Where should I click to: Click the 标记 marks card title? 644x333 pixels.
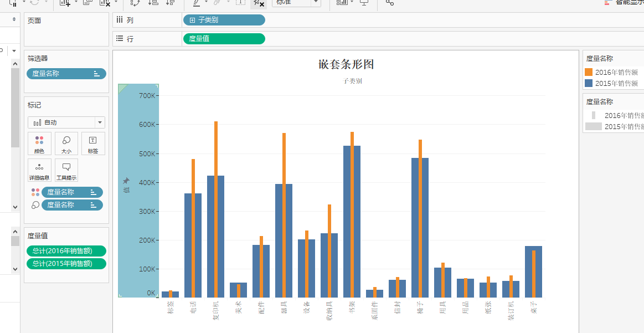34,105
